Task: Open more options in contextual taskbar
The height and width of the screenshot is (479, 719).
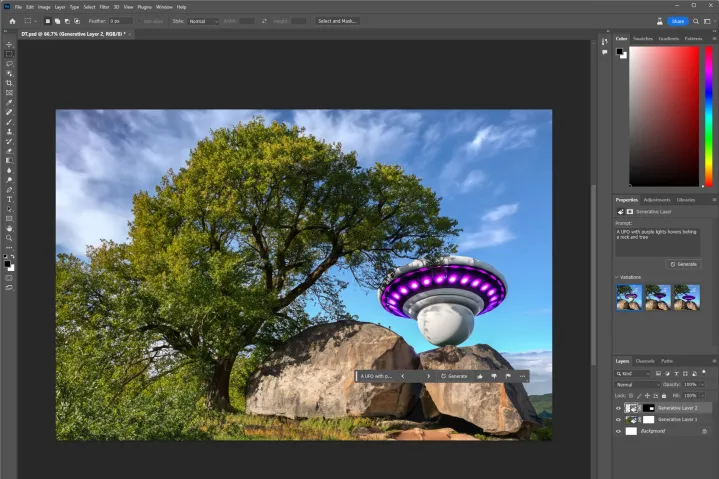Action: click(522, 376)
